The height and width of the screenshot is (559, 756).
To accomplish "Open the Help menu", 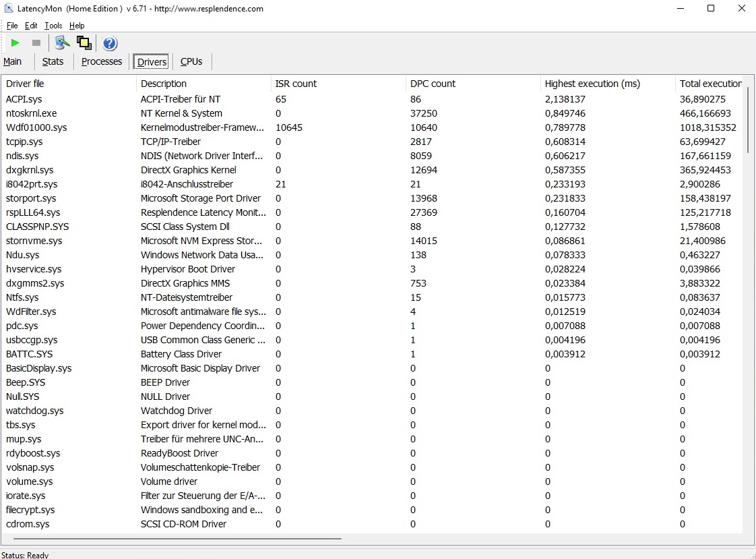I will click(x=77, y=26).
